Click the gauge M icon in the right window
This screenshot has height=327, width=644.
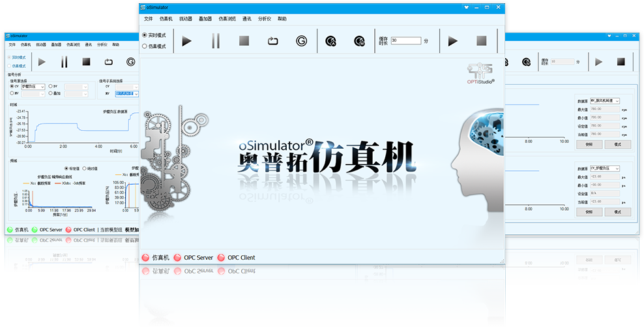(526, 62)
